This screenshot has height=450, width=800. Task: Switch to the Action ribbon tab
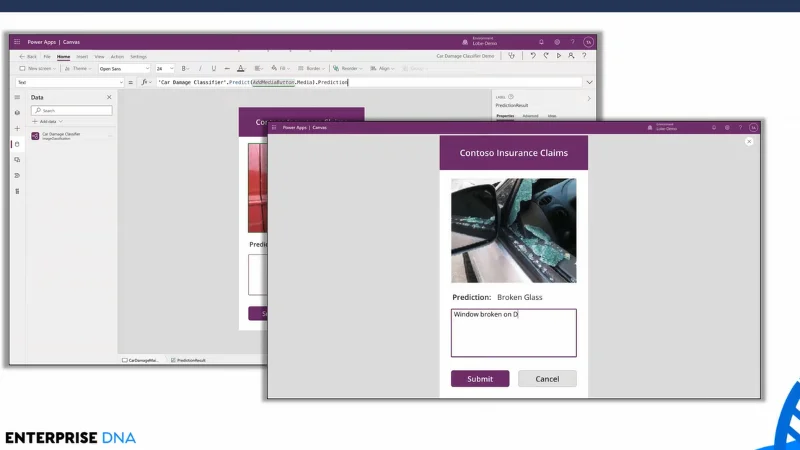point(117,57)
